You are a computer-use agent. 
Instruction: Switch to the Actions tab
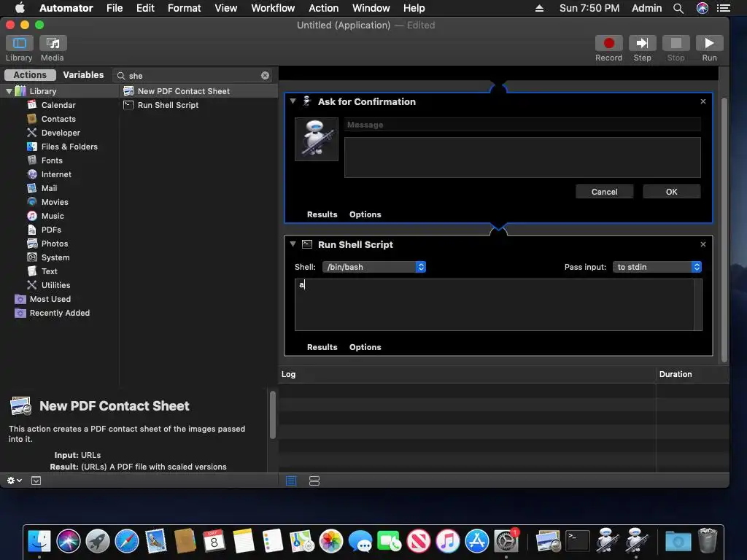tap(30, 75)
